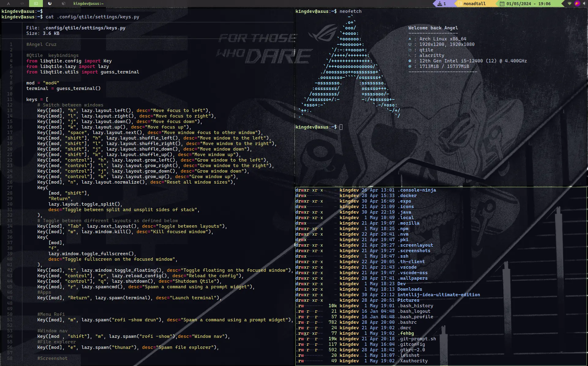The height and width of the screenshot is (366, 588).
Task: Click the '.vscode-oss' directory entry
Action: point(413,273)
